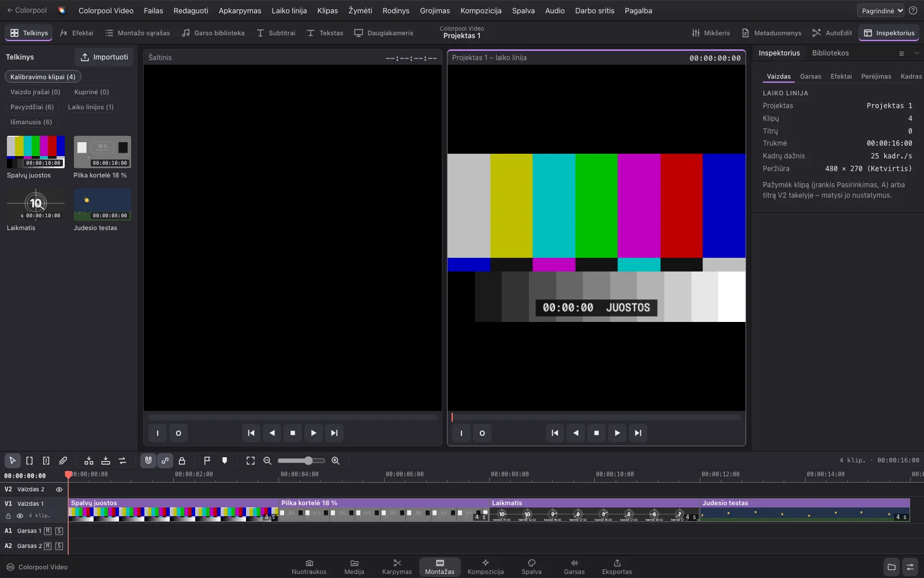Click the timeline viewer scrub bar
924x578 pixels.
pos(597,417)
